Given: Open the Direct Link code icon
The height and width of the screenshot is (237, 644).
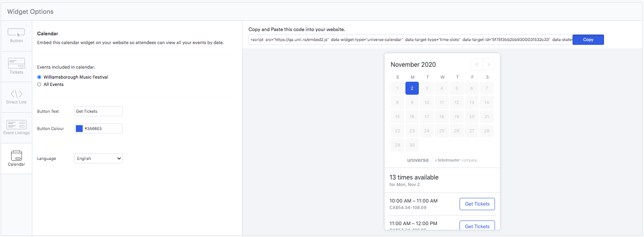Looking at the screenshot, I should (x=16, y=94).
